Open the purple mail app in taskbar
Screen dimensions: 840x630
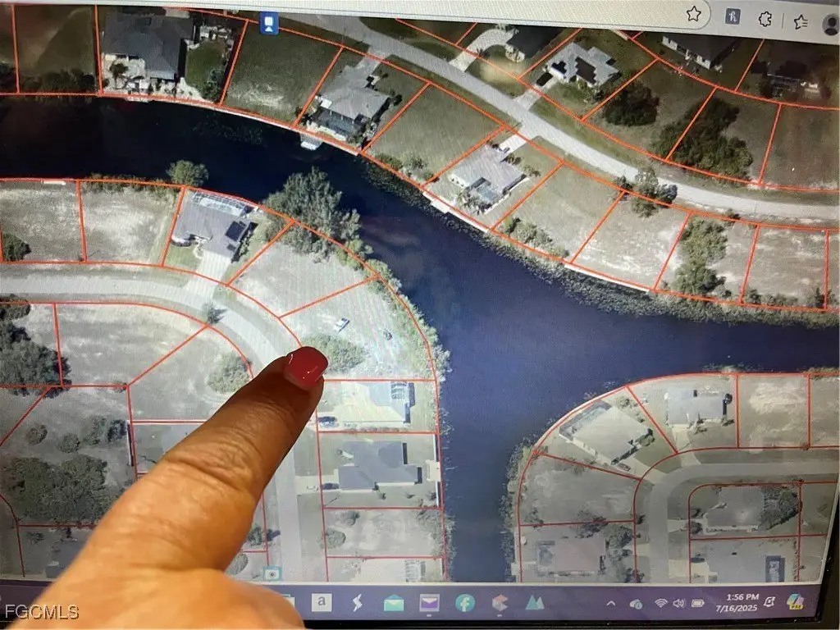point(429,604)
